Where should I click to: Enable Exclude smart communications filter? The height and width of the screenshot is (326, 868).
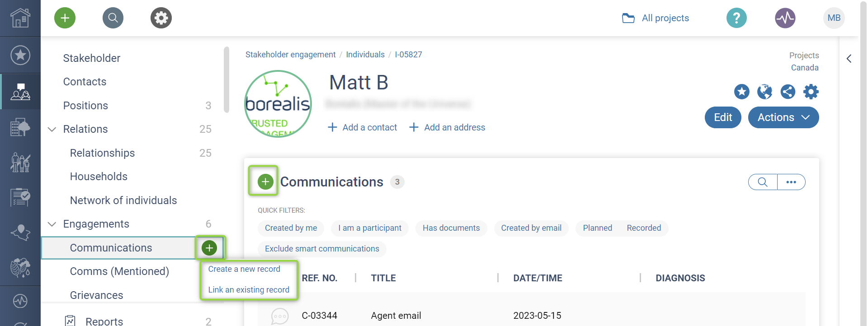(x=322, y=249)
